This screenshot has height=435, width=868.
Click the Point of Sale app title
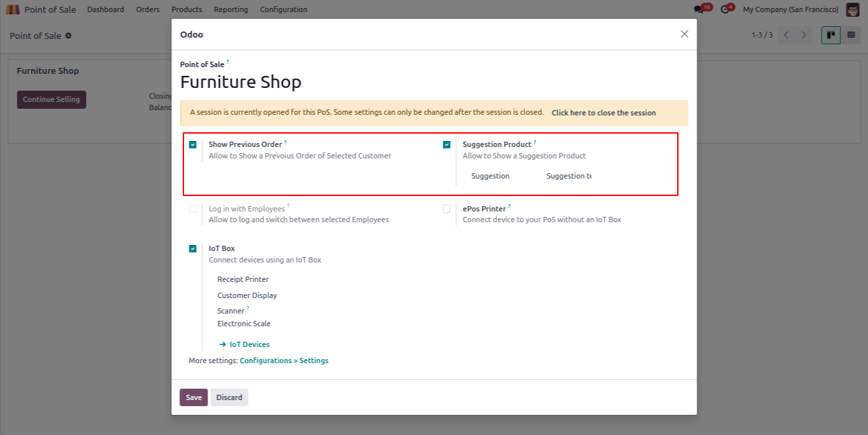click(50, 9)
